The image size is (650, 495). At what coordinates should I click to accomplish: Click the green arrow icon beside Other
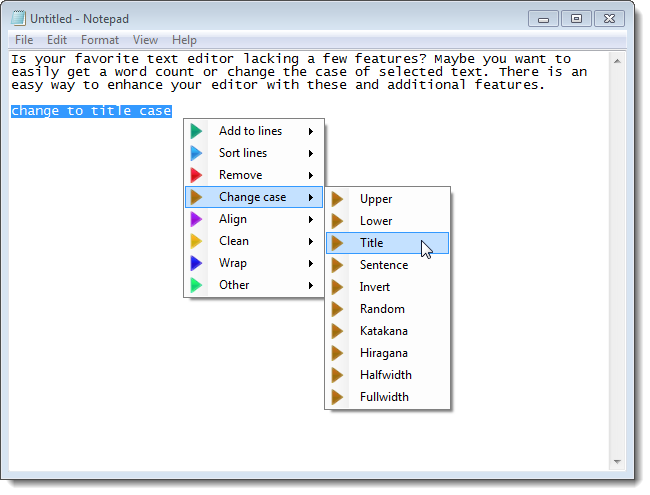coord(196,285)
